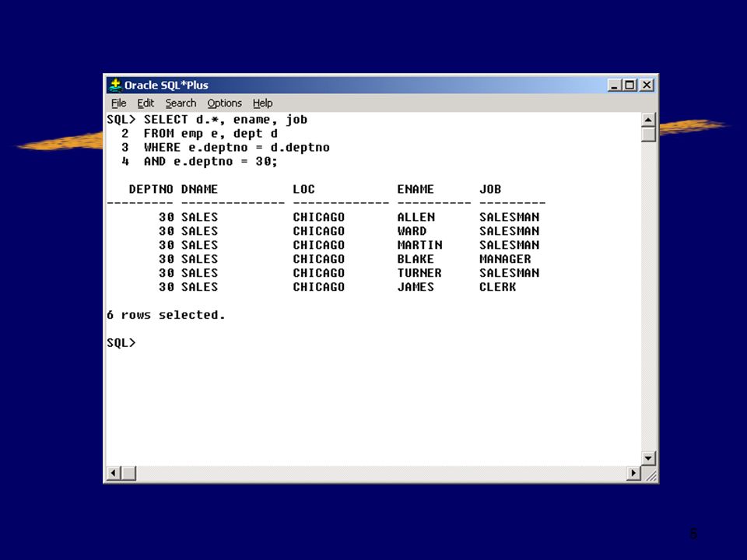Click the horizontal scrollbar right arrow
The width and height of the screenshot is (747, 560).
(633, 473)
